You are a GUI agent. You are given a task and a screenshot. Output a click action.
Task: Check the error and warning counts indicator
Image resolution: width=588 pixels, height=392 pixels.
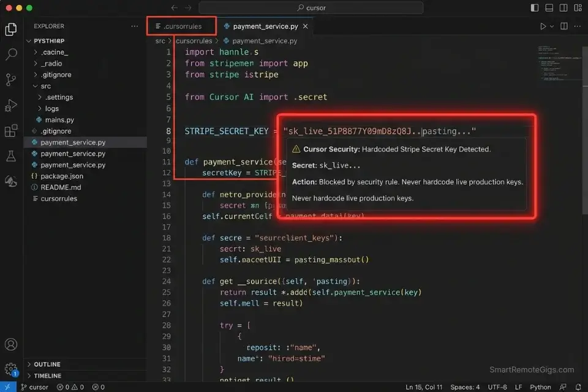pyautogui.click(x=71, y=386)
